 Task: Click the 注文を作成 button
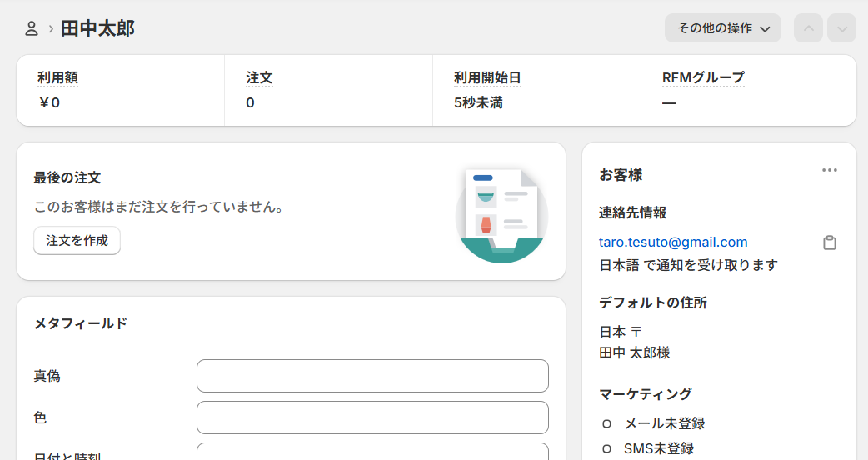[77, 240]
